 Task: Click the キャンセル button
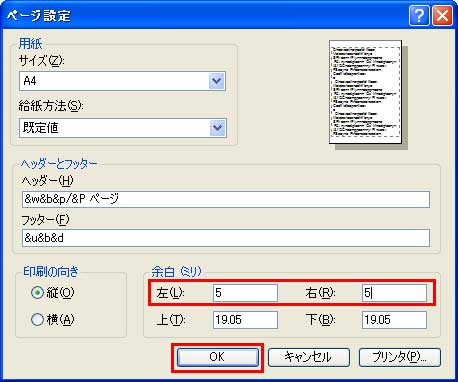point(309,357)
